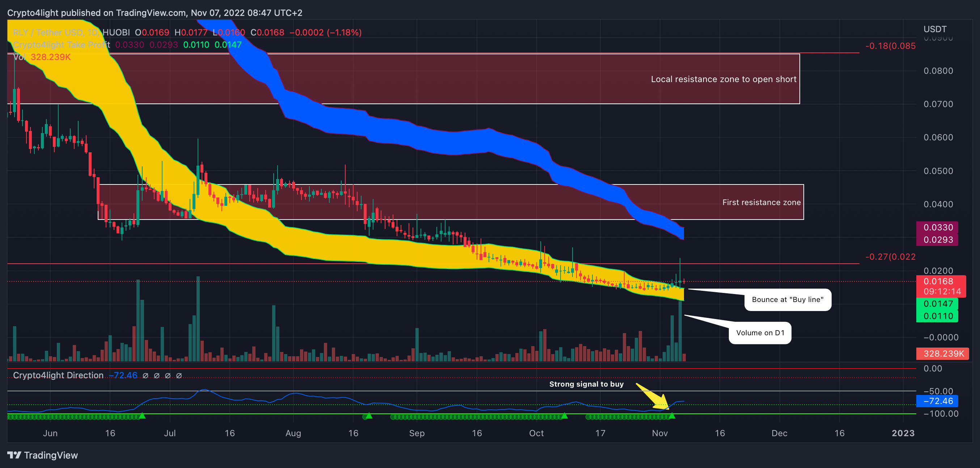Click the USDT currency label

tap(935, 29)
